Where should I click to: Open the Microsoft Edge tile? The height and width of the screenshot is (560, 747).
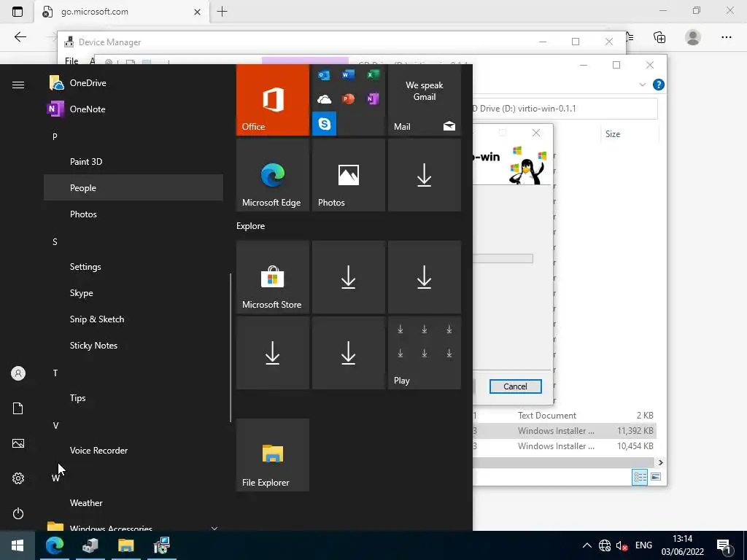click(273, 175)
